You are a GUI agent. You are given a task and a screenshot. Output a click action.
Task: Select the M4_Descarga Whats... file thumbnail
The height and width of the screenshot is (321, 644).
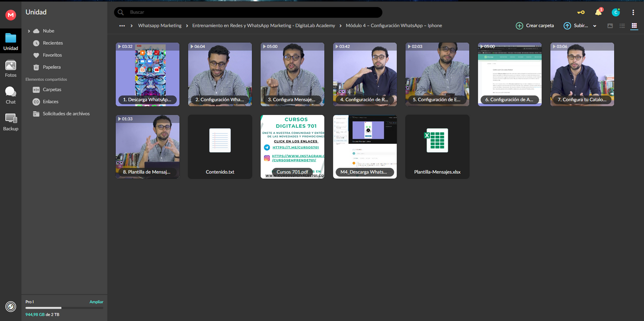pos(365,147)
